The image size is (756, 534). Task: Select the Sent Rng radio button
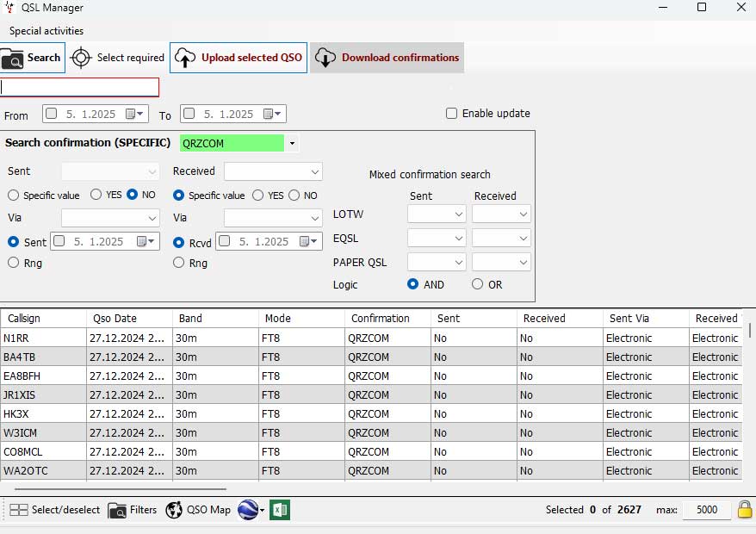click(x=14, y=262)
